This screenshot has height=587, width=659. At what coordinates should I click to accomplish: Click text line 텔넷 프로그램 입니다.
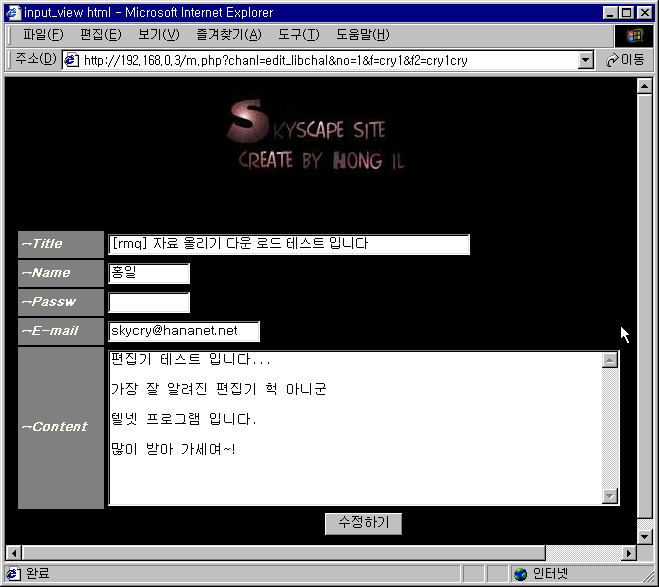[184, 419]
